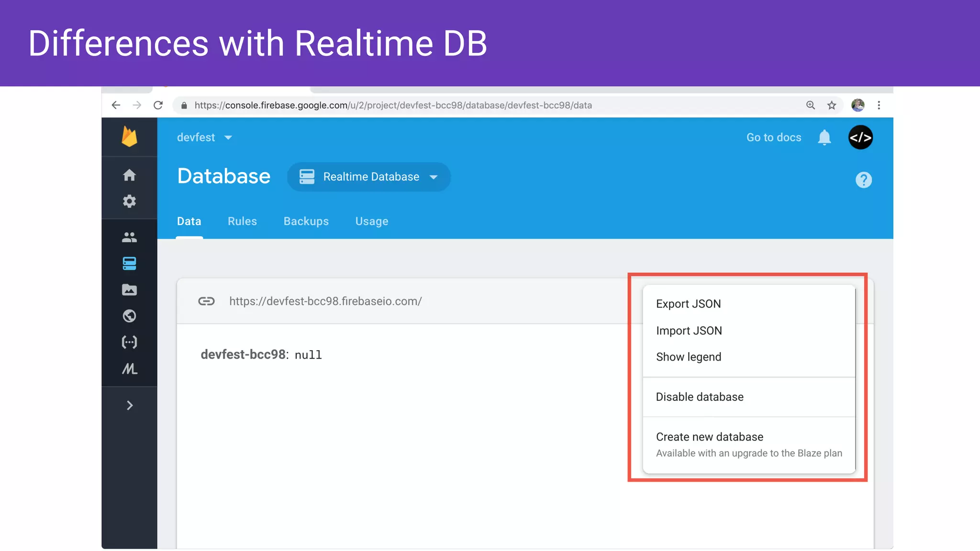
Task: Click the account avatar with code brackets
Action: 860,137
